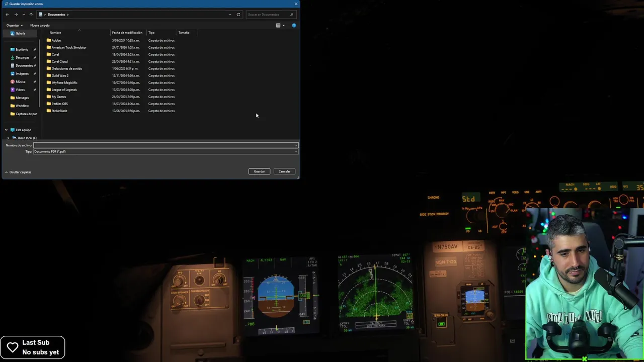
Task: Click the location icon in the address bar
Action: click(x=41, y=15)
